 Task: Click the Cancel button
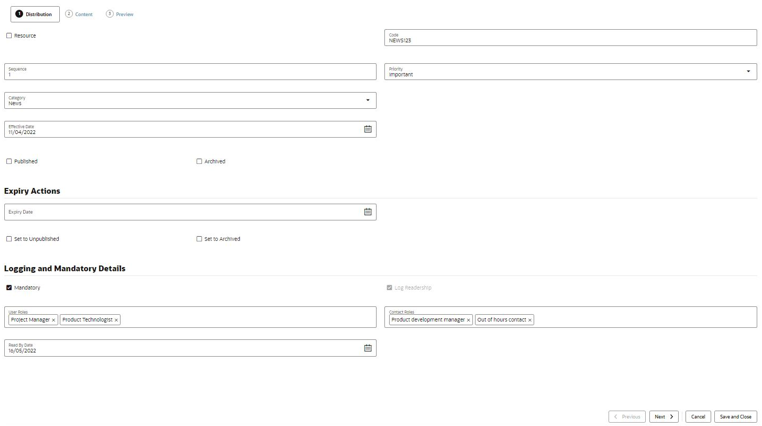pyautogui.click(x=698, y=417)
